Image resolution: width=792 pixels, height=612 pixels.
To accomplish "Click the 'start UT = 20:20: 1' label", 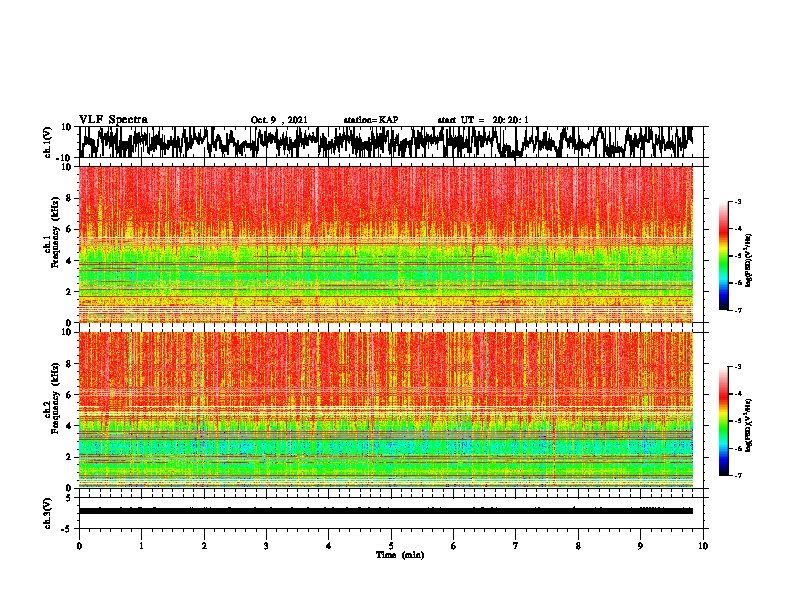I will click(483, 120).
